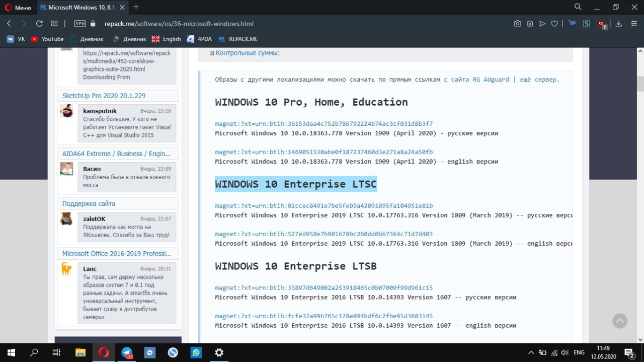Reload the current page
The image size is (644, 362).
pos(39,24)
